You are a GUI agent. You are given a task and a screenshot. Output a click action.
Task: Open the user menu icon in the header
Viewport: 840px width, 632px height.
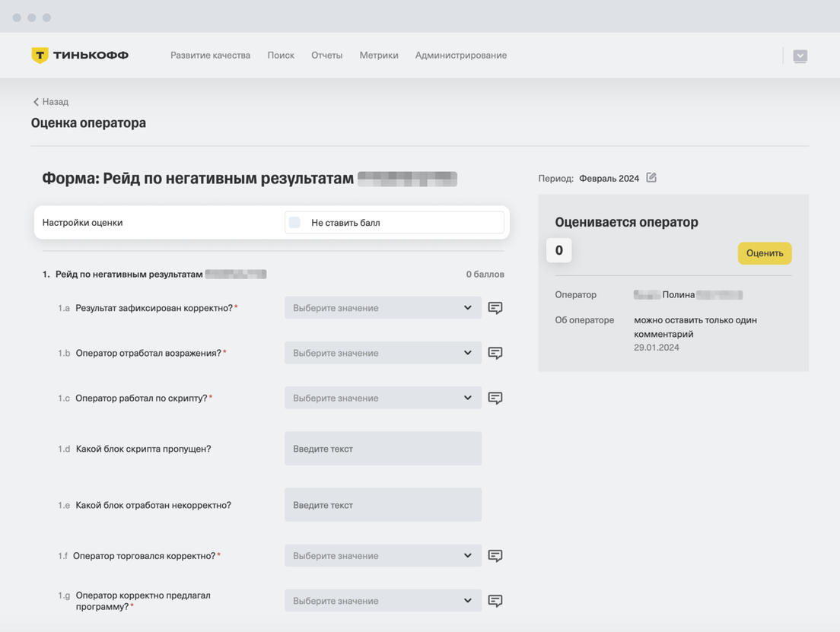coord(800,56)
